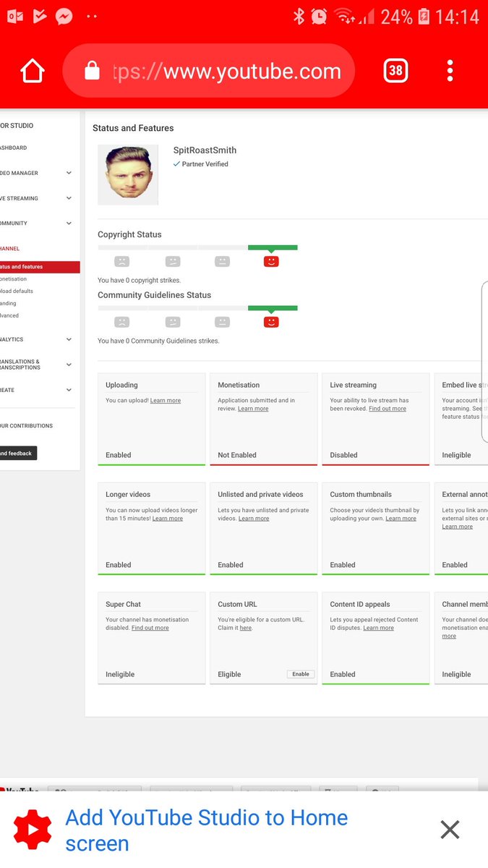Click Learn more in Longer videos card
The image size is (488, 868).
coord(168,519)
